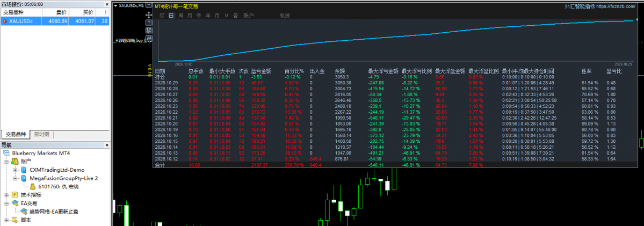Viewport: 644px width, 226px height.
Task: Collapse the 账户 accounts tree node
Action: point(6,162)
